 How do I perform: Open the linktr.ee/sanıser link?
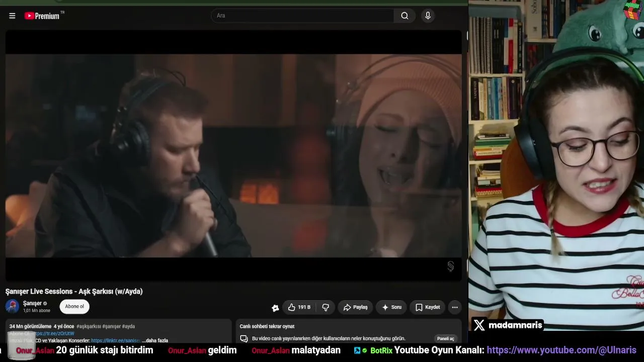point(116,340)
